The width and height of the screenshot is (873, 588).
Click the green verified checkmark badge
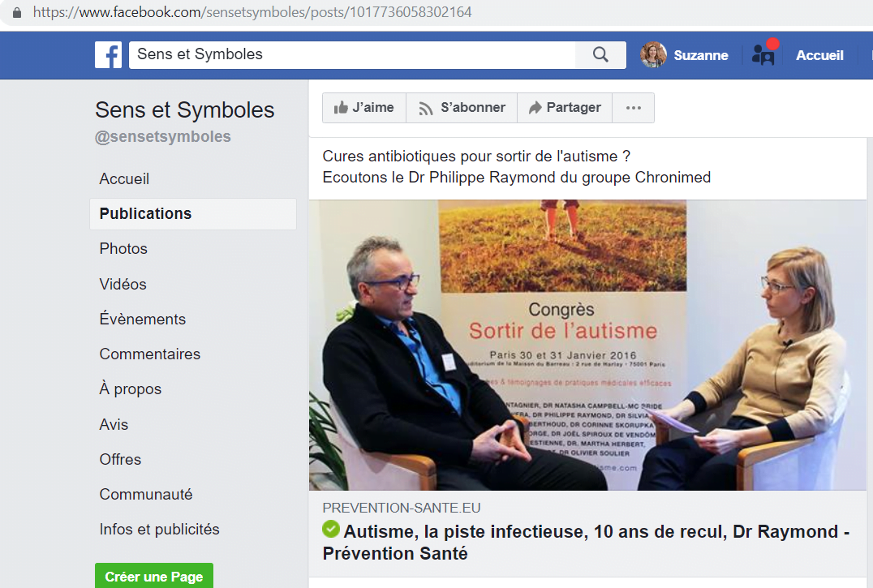click(x=331, y=529)
